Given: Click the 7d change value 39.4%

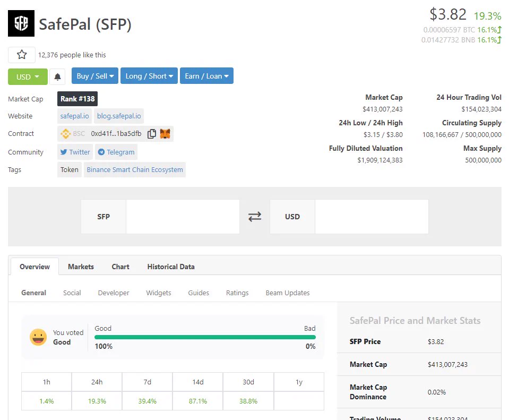Looking at the screenshot, I should point(148,401).
